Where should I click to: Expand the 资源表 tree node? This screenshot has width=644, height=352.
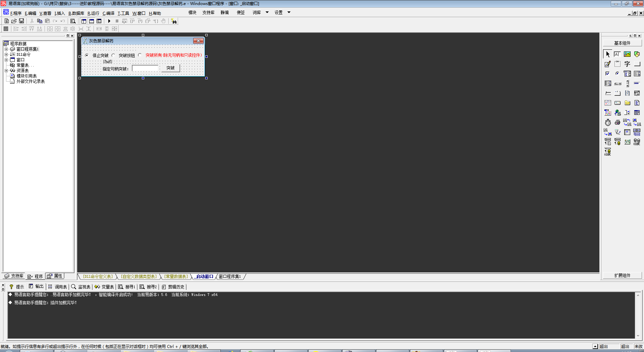click(x=6, y=71)
